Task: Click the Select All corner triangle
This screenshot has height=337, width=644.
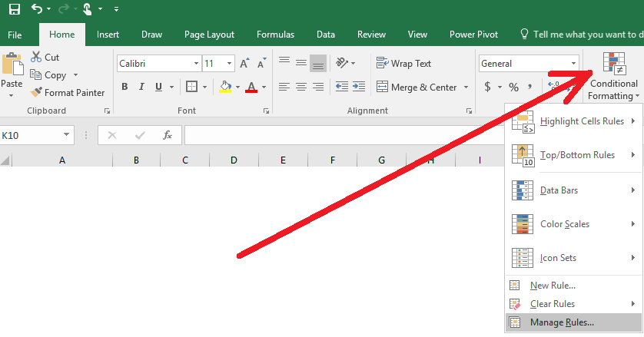Action: pos(5,160)
